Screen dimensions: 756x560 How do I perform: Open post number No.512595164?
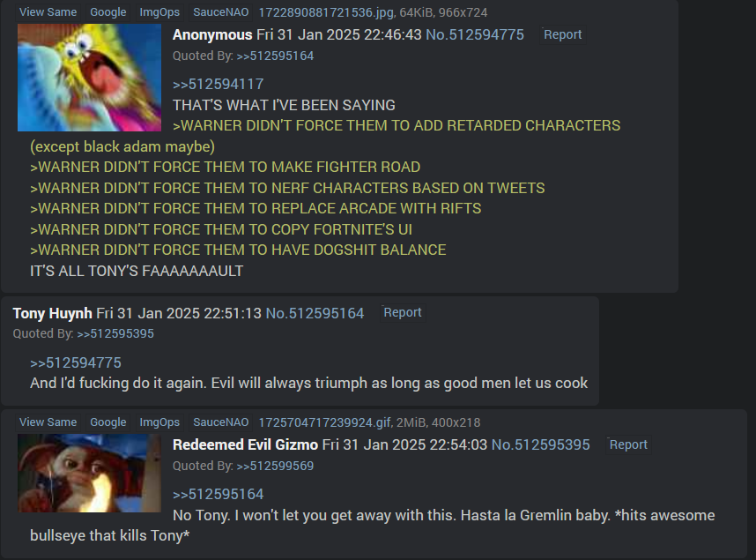click(315, 313)
